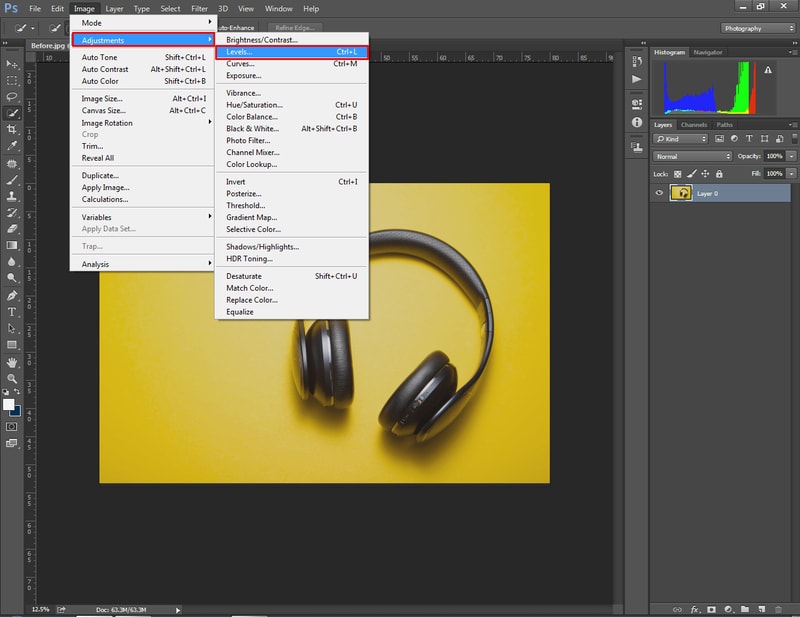800x617 pixels.
Task: Create a new group folder icon
Action: pos(745,609)
